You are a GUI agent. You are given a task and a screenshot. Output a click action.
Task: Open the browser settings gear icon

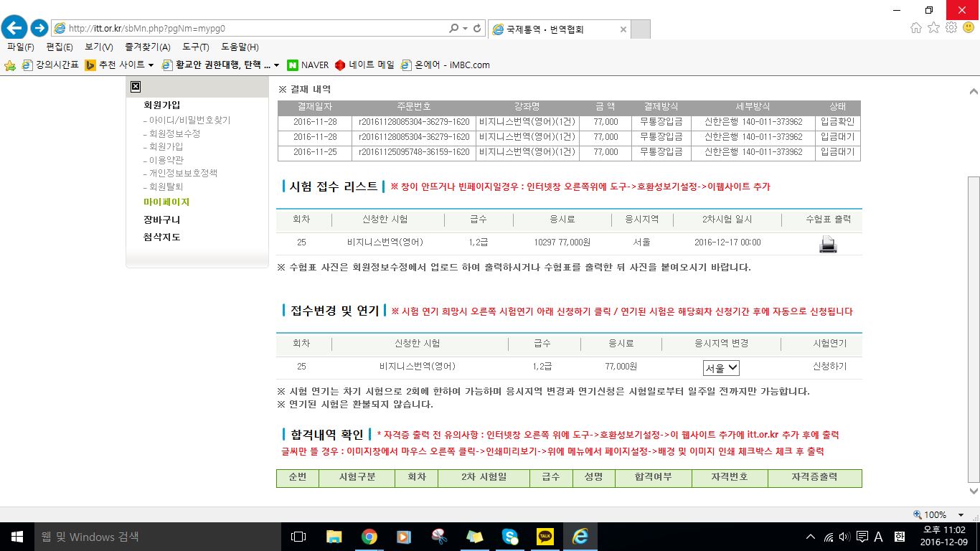coord(951,28)
